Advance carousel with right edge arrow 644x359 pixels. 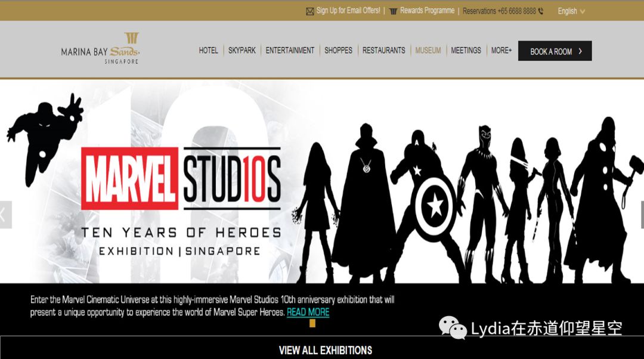coord(642,214)
